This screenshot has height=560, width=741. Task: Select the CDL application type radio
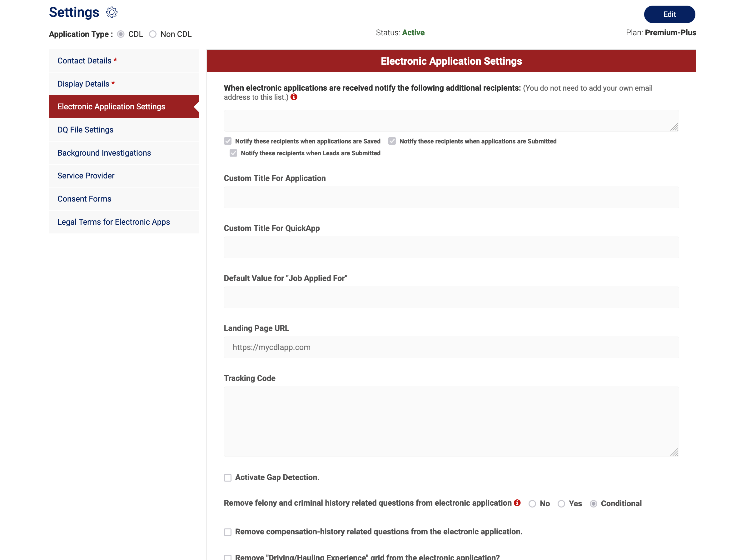click(121, 34)
